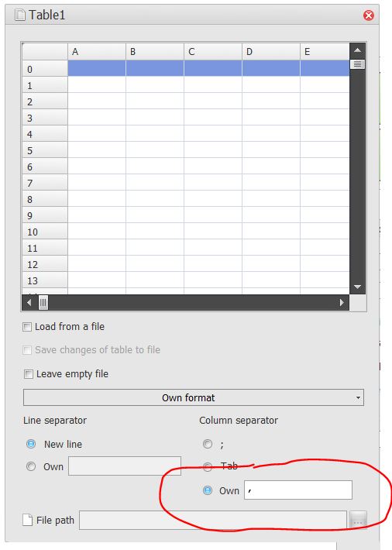Viewport: 392px width, 550px height.
Task: Select column header C
Action: click(213, 52)
